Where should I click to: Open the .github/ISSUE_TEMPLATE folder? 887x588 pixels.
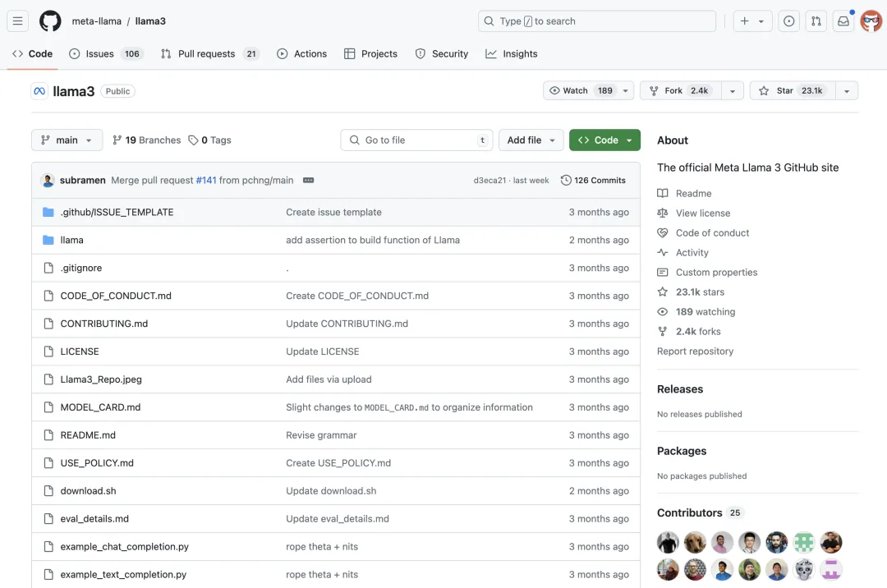117,212
